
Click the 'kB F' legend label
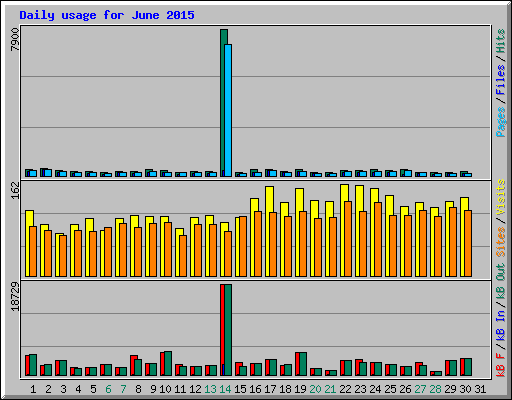pyautogui.click(x=501, y=365)
